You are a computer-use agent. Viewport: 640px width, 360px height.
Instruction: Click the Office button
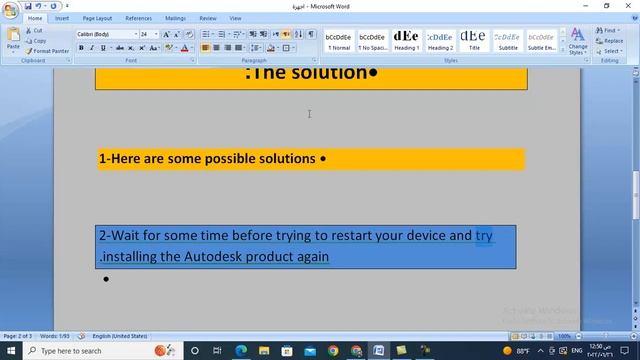point(10,10)
